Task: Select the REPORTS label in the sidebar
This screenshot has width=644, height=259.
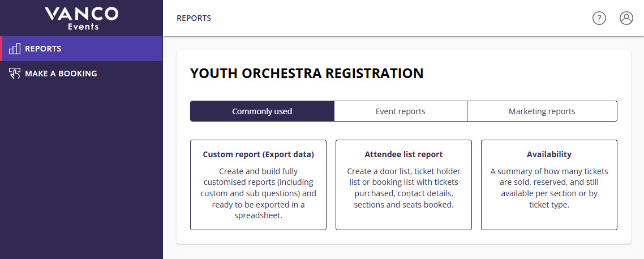Action: pos(43,49)
